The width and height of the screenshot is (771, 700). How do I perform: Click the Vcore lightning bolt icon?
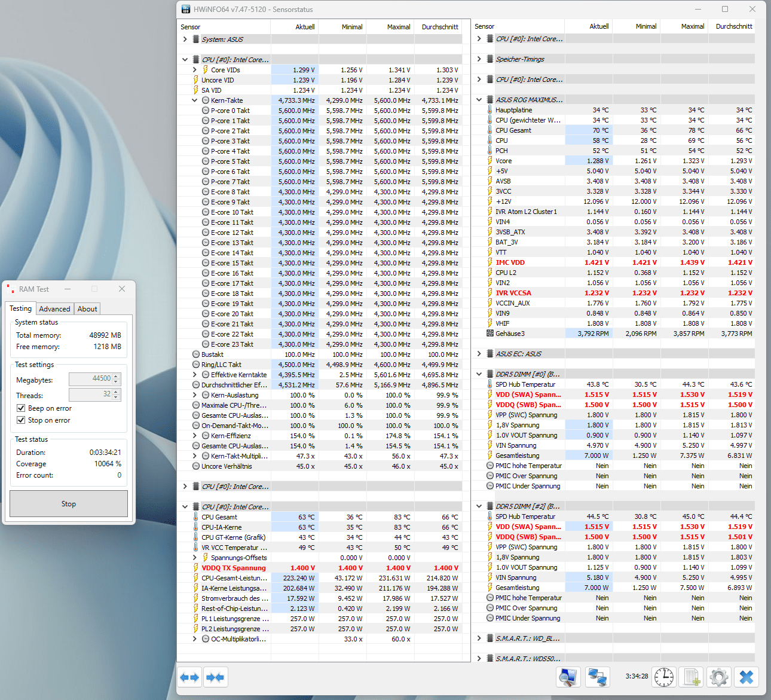[x=489, y=161]
